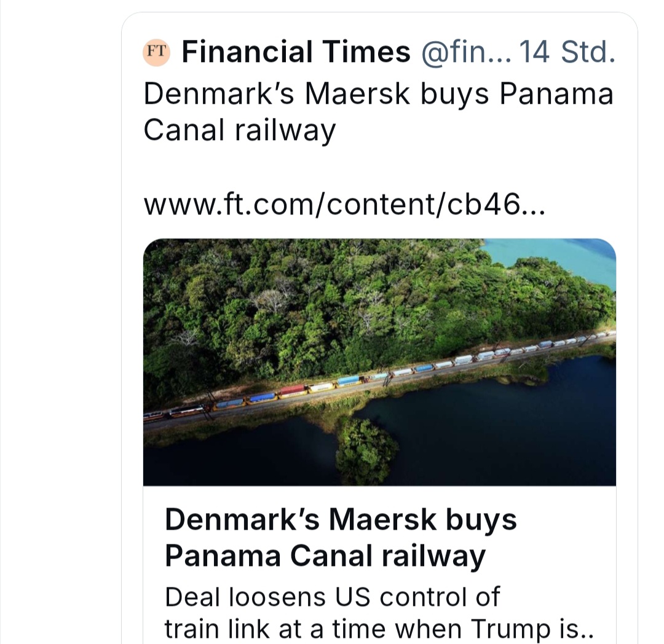This screenshot has width=664, height=644.
Task: Click the bold link card headline
Action: [x=341, y=537]
